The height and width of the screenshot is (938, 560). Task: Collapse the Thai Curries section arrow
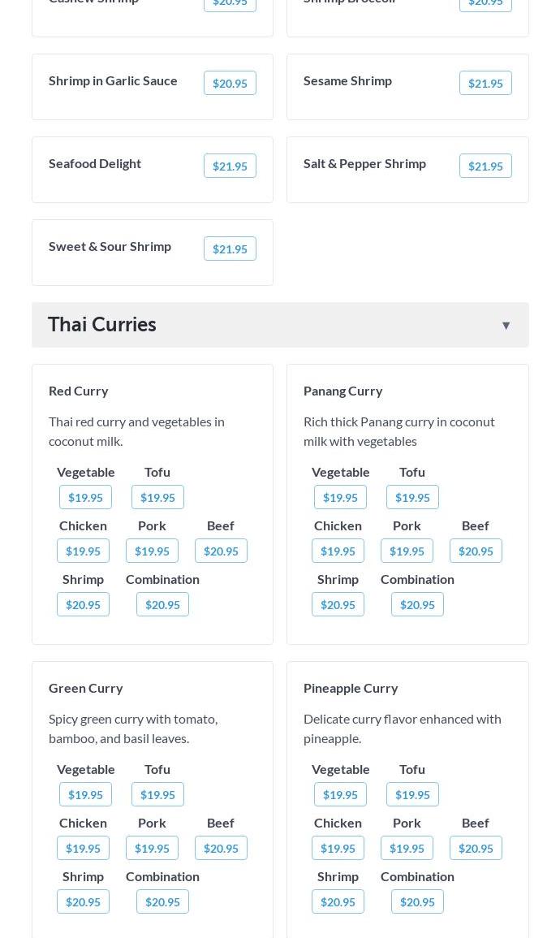(x=506, y=326)
